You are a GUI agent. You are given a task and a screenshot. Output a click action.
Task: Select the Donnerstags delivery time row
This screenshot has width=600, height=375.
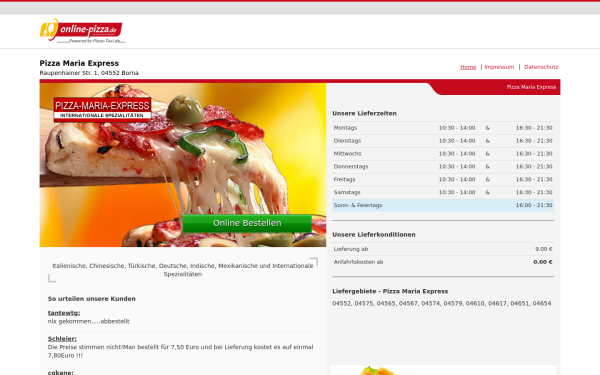tap(443, 167)
